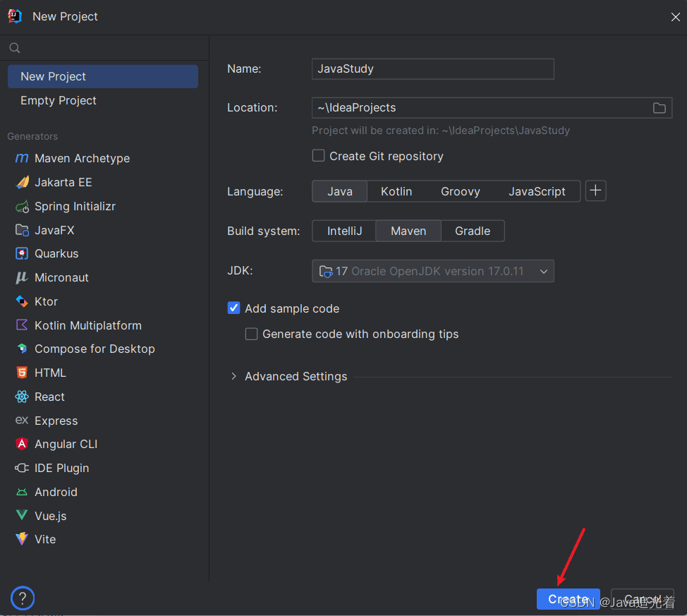Click the HTML5 shield icon
687x616 pixels.
click(x=22, y=373)
